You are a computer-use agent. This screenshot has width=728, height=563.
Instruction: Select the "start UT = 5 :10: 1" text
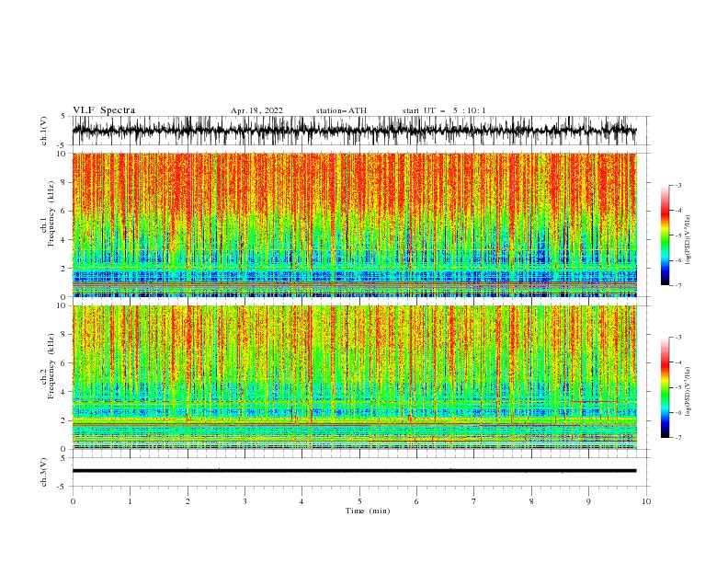444,110
